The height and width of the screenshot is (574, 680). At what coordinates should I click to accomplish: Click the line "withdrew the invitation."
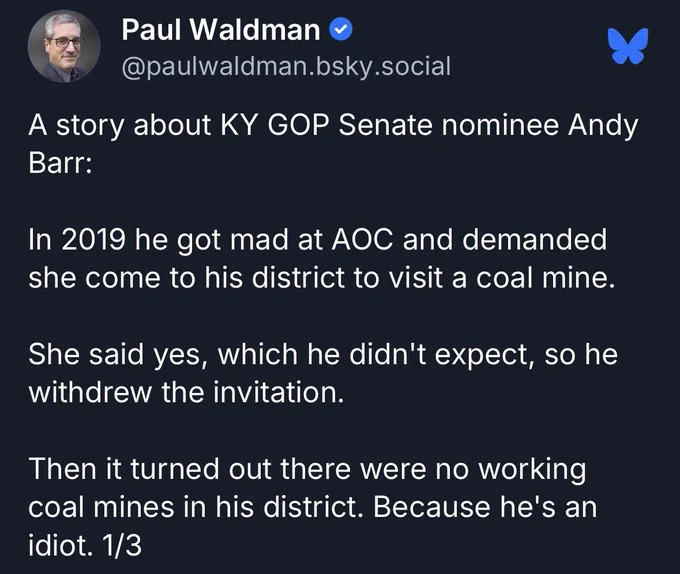(x=186, y=392)
